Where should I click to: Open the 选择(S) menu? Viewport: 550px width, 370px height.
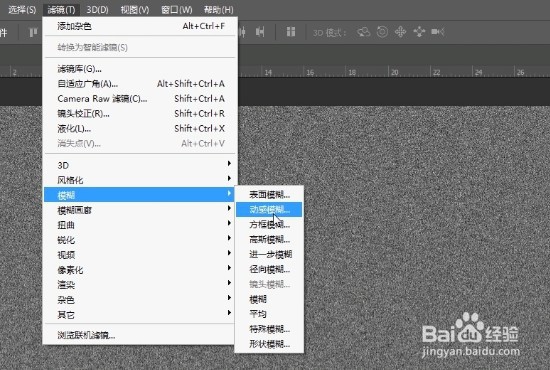(22, 9)
